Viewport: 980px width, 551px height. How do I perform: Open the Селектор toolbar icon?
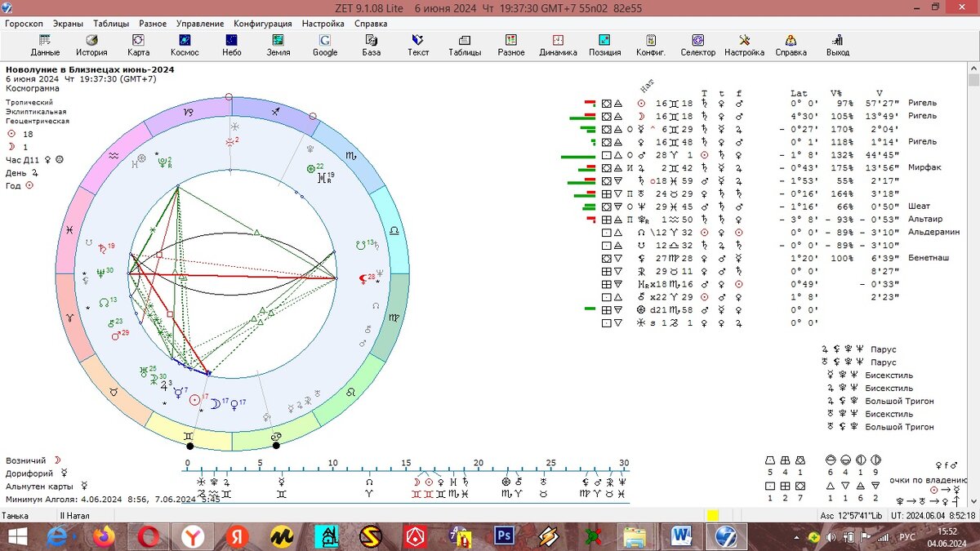pos(697,45)
